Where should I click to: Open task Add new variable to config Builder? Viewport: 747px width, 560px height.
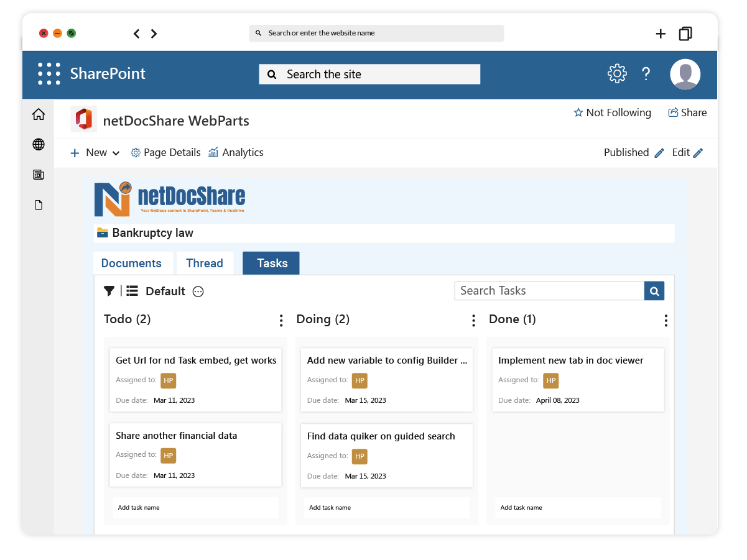(386, 380)
